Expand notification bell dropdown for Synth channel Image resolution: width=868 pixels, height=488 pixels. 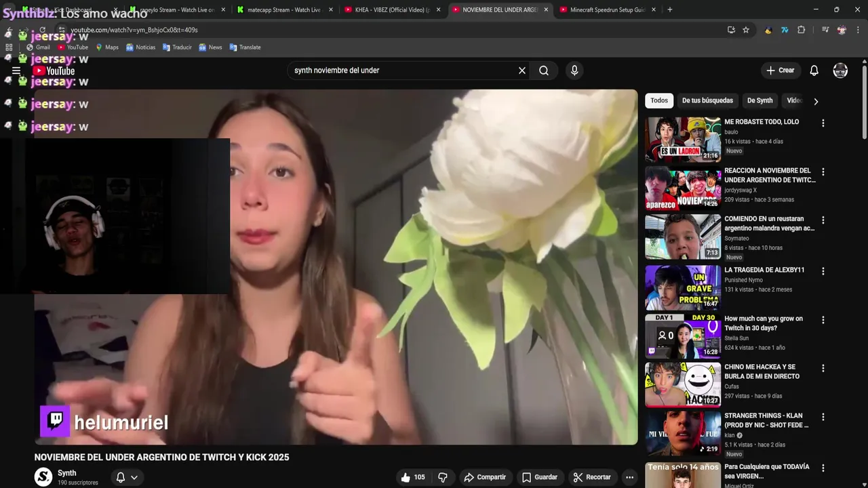[x=127, y=477]
